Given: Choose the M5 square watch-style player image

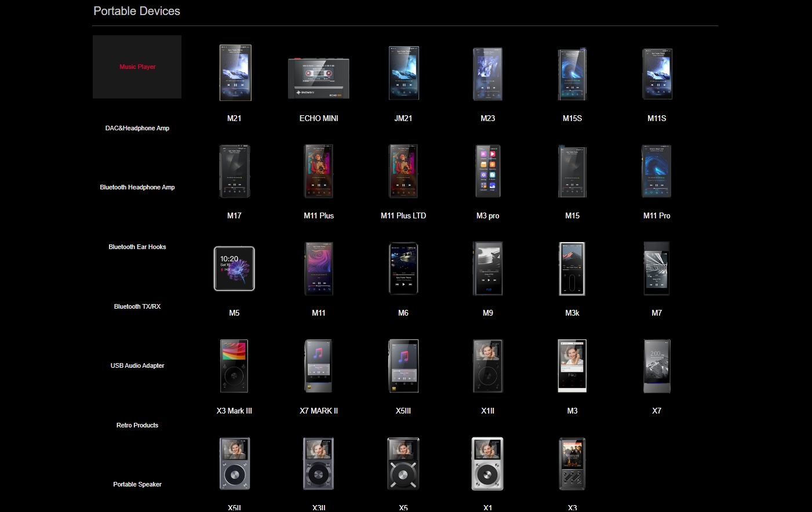Looking at the screenshot, I should (234, 269).
